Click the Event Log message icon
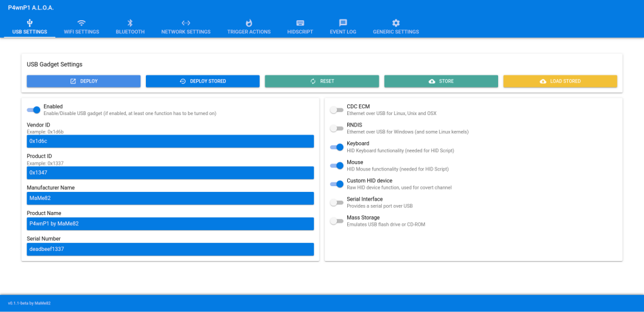Image resolution: width=644 pixels, height=312 pixels. point(343,23)
